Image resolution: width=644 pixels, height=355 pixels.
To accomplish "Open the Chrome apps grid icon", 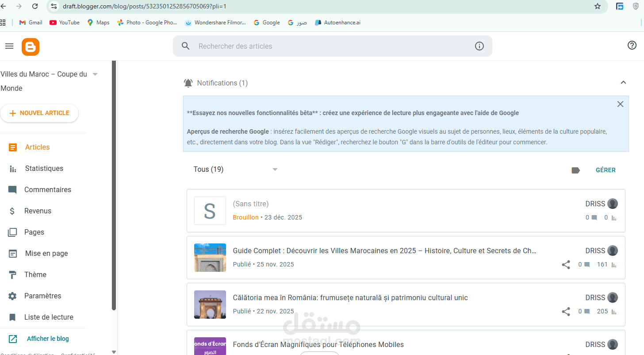I will click(x=3, y=22).
